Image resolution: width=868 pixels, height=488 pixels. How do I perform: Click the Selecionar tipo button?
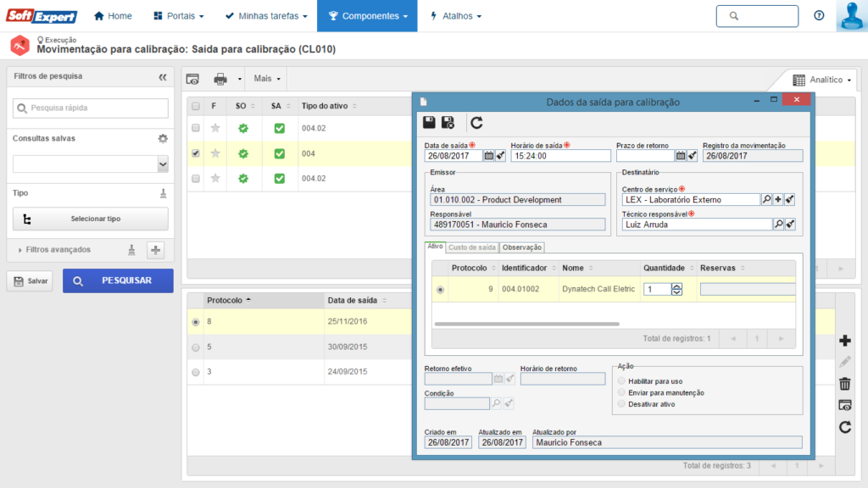(x=91, y=219)
